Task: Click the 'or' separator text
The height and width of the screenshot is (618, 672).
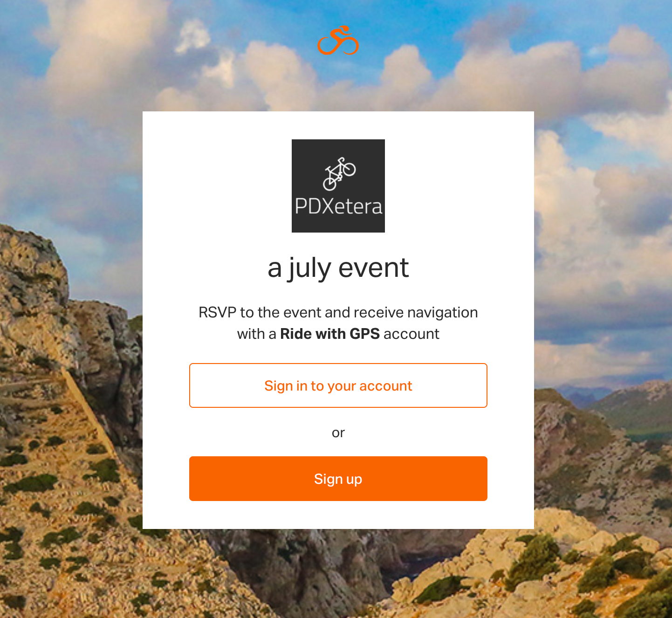Action: 338,433
